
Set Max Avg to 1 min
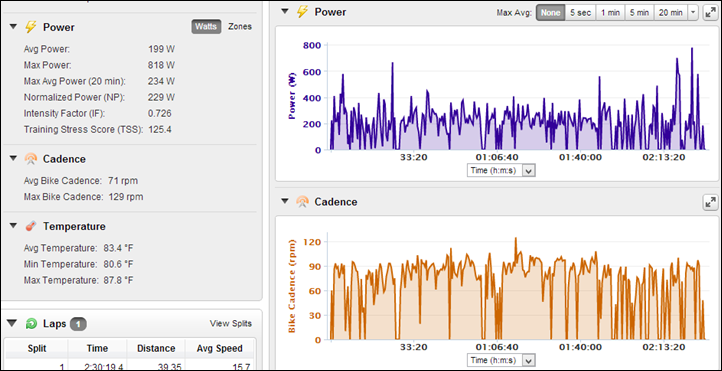click(611, 13)
